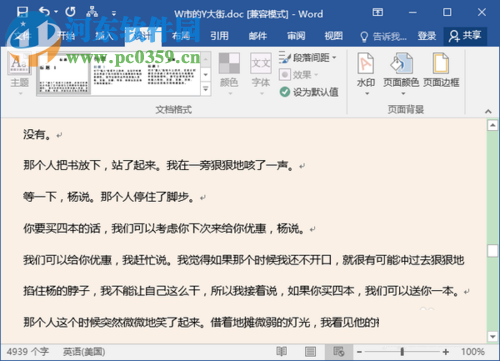Switch to Read Mode view icon

[x=282, y=351]
